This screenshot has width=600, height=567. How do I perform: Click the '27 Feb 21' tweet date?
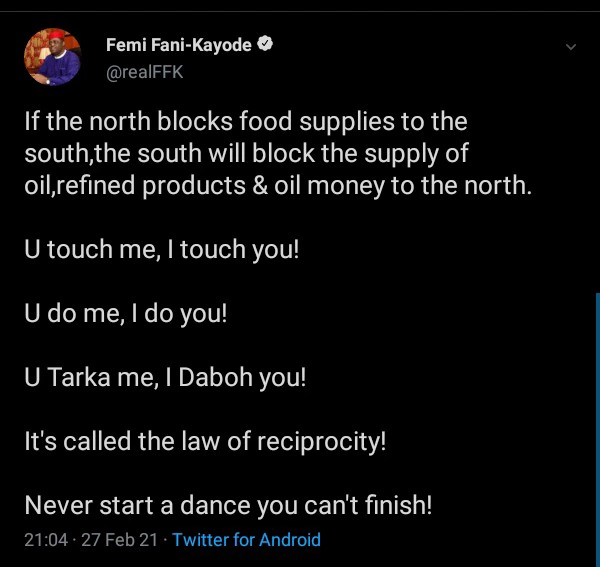coord(118,540)
